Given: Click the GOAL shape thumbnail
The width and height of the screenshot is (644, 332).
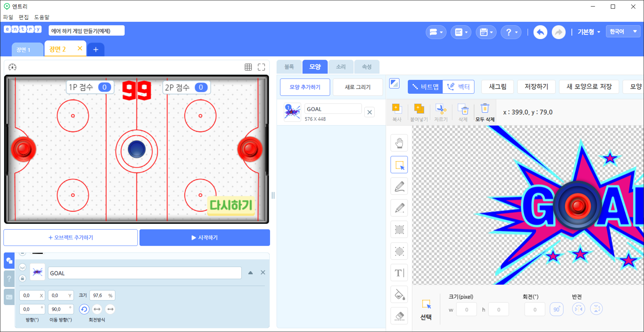Looking at the screenshot, I should [x=292, y=112].
